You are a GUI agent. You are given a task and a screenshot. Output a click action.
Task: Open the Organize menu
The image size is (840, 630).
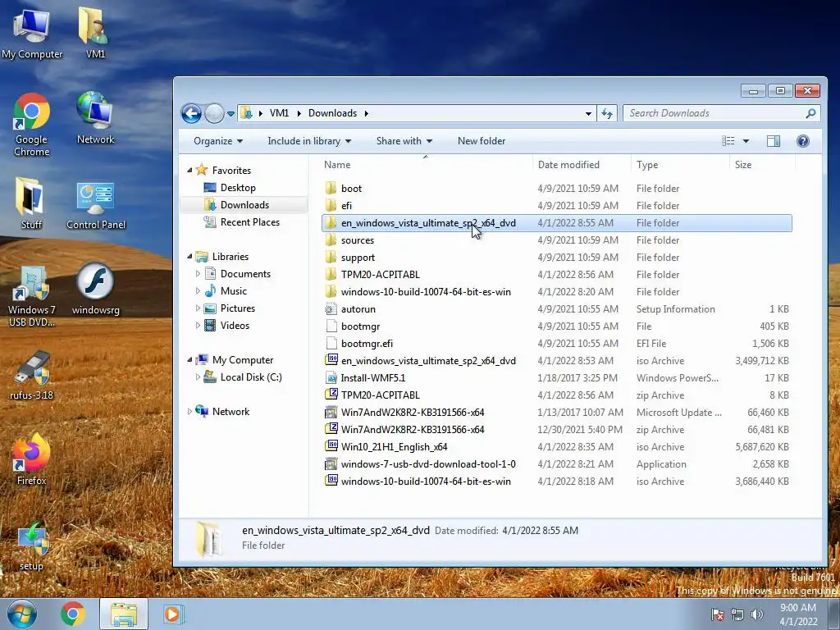click(x=218, y=141)
